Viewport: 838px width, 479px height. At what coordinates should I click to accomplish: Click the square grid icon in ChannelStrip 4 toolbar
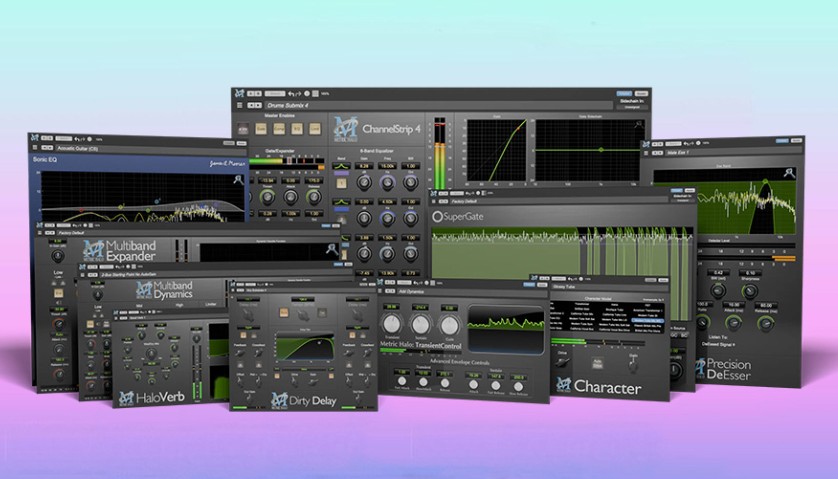coord(315,94)
